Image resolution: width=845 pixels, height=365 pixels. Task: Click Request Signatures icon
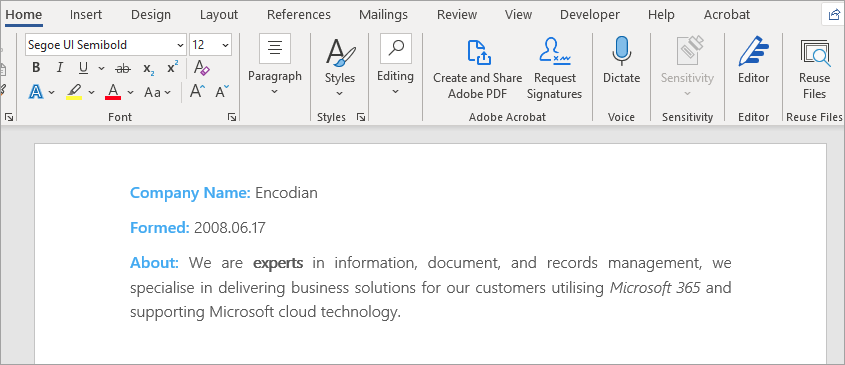pos(555,68)
